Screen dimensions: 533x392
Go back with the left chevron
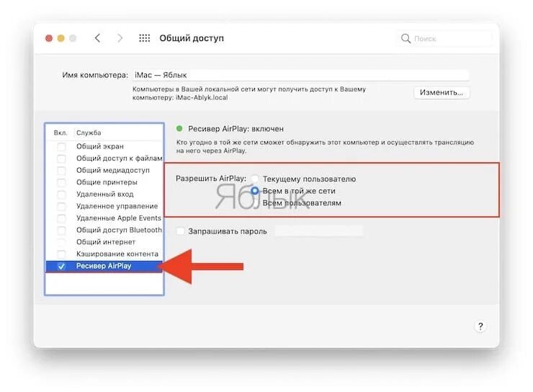coord(97,38)
